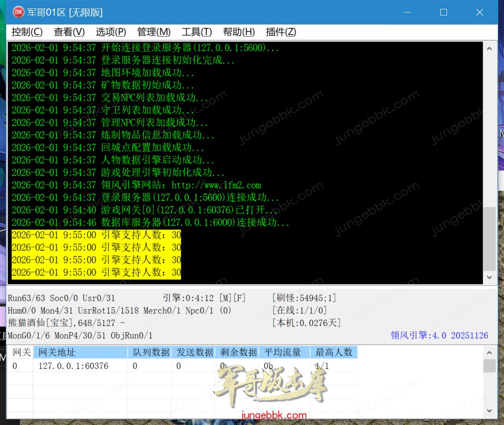504x425 pixels.
Task: Open the 工具(T) menu
Action: point(197,32)
